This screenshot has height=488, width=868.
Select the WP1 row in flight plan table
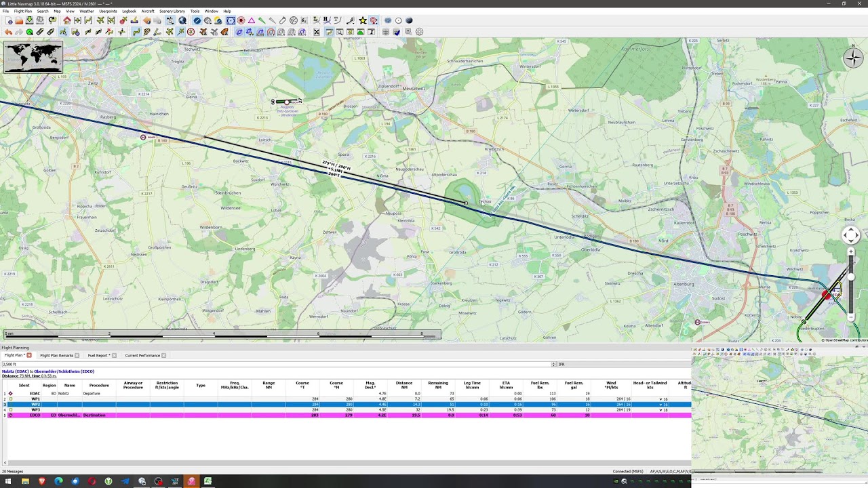[346, 399]
